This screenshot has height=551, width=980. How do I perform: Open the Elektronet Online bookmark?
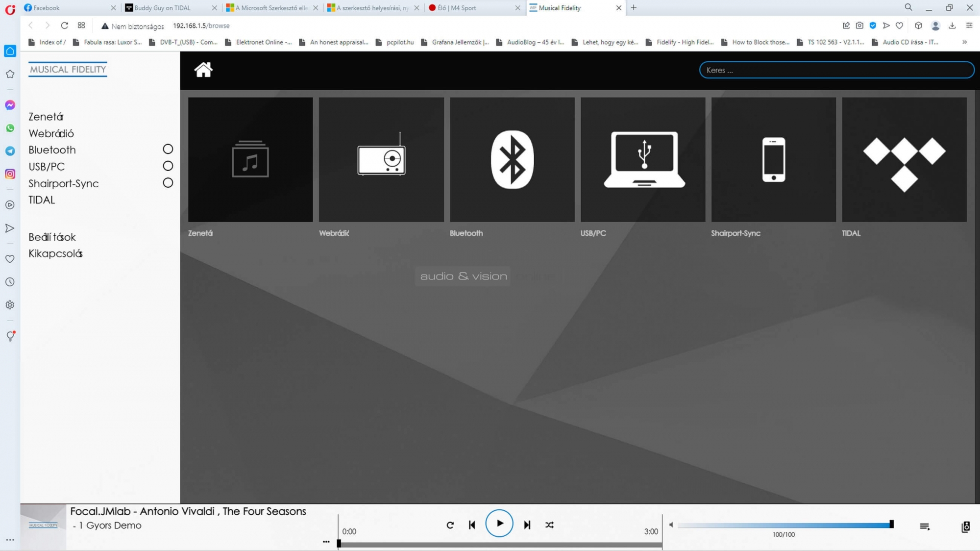point(258,42)
